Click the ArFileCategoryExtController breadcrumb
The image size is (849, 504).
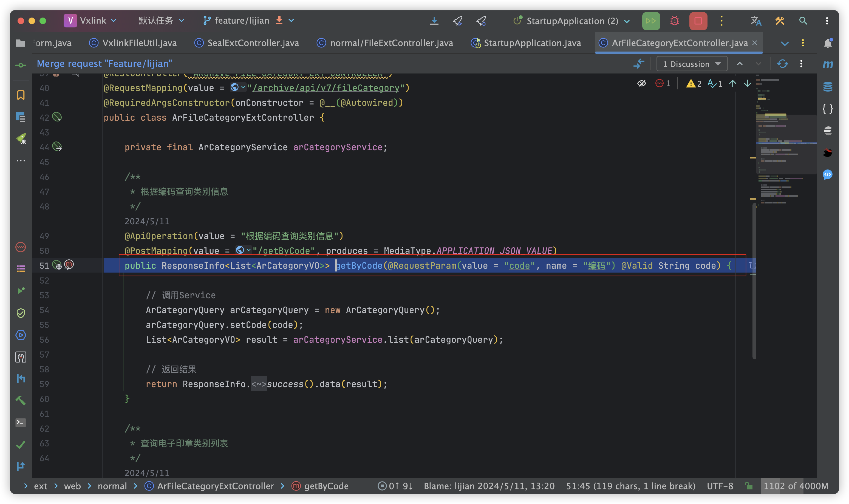(x=215, y=486)
